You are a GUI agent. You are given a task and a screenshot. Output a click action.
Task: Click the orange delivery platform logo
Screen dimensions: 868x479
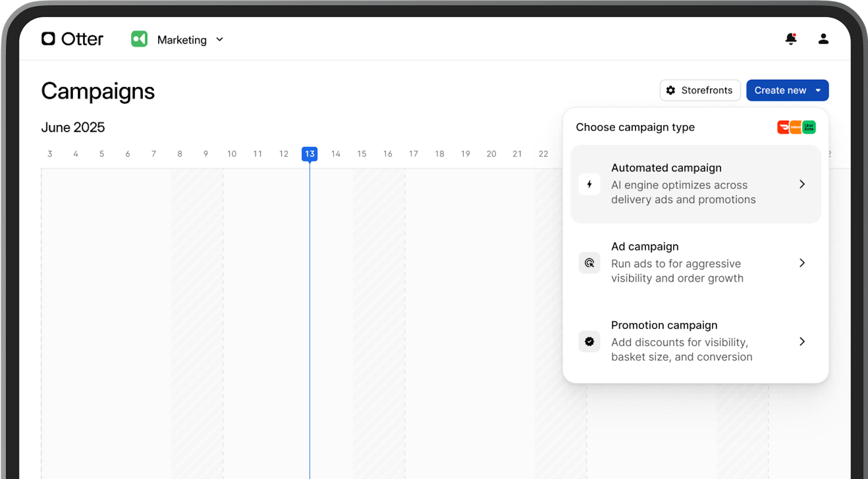coord(796,127)
